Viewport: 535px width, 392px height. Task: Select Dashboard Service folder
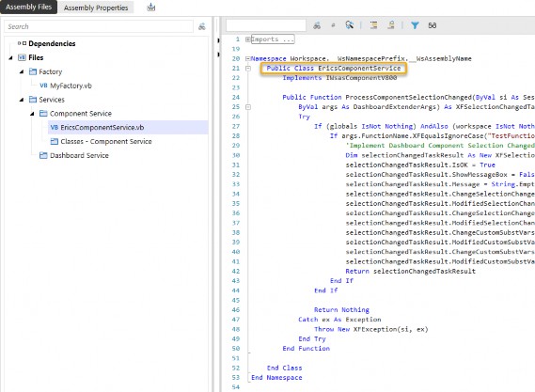tap(79, 155)
